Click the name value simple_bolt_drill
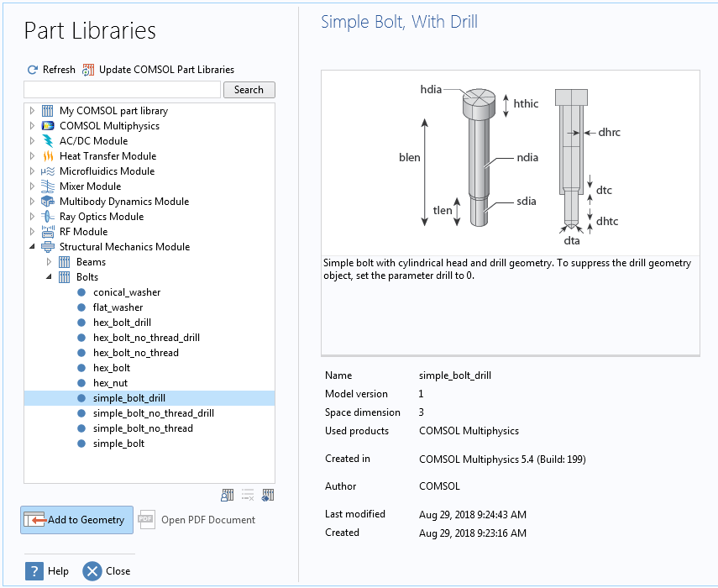The width and height of the screenshot is (718, 588). click(x=455, y=375)
